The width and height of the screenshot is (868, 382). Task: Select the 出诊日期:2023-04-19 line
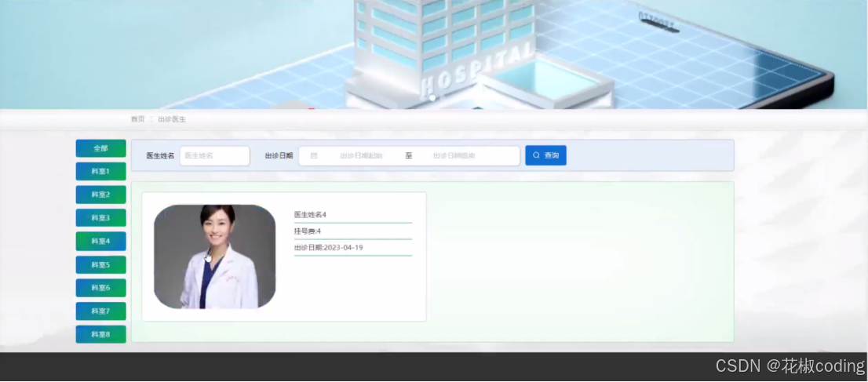pyautogui.click(x=329, y=247)
